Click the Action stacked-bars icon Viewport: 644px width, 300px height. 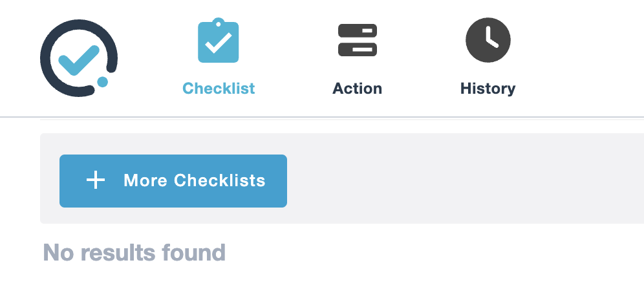coord(357,40)
